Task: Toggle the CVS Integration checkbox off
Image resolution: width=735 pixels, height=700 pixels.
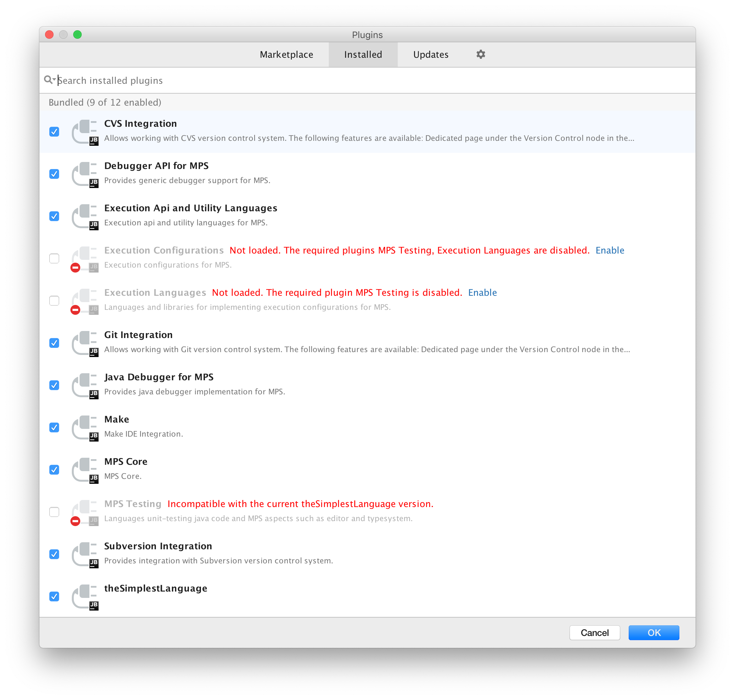Action: pyautogui.click(x=55, y=131)
